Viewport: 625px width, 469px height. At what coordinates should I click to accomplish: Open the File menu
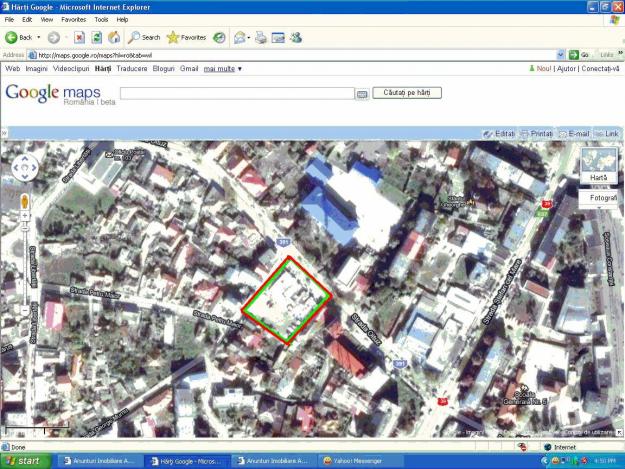click(x=9, y=20)
